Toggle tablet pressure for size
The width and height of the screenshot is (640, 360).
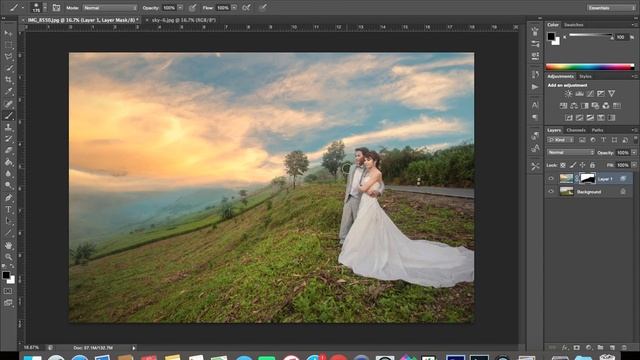tap(263, 8)
